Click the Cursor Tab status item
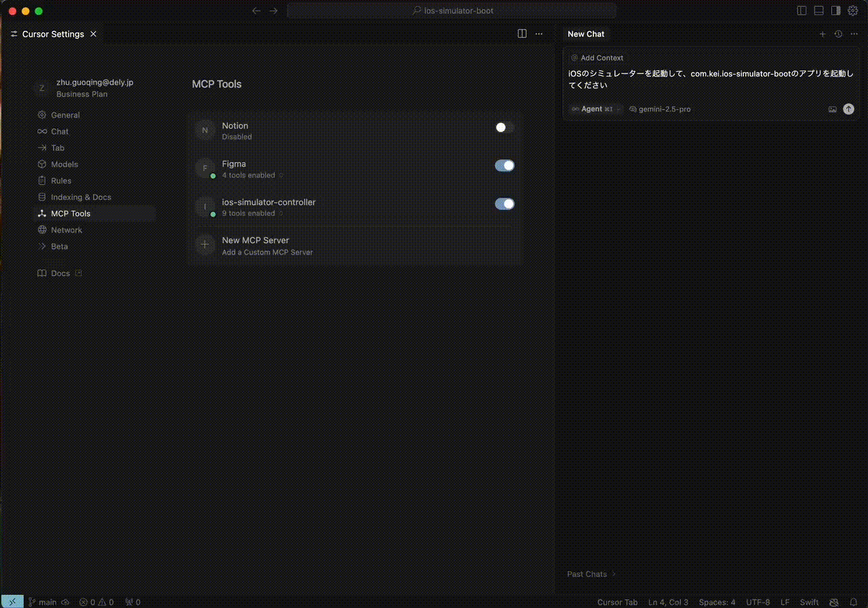This screenshot has width=868, height=608. [x=617, y=603]
